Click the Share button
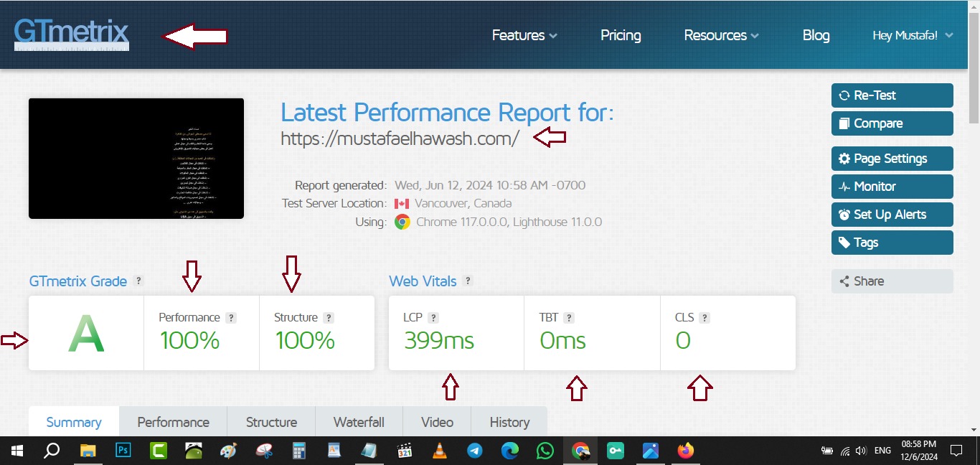 coord(892,281)
